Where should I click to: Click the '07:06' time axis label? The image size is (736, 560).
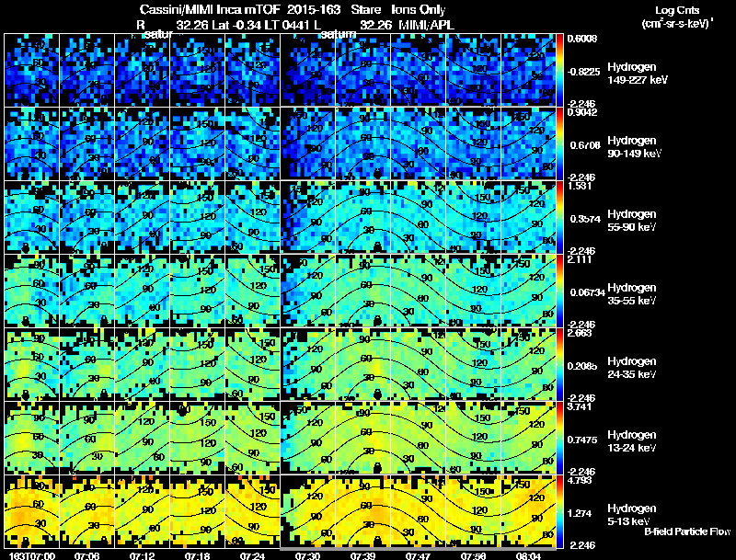[x=86, y=555]
